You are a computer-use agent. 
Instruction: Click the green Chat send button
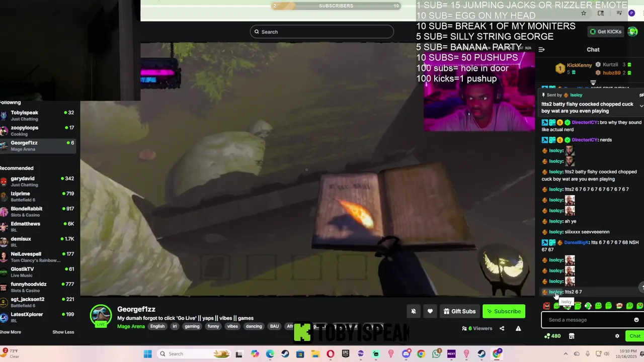tap(634, 336)
